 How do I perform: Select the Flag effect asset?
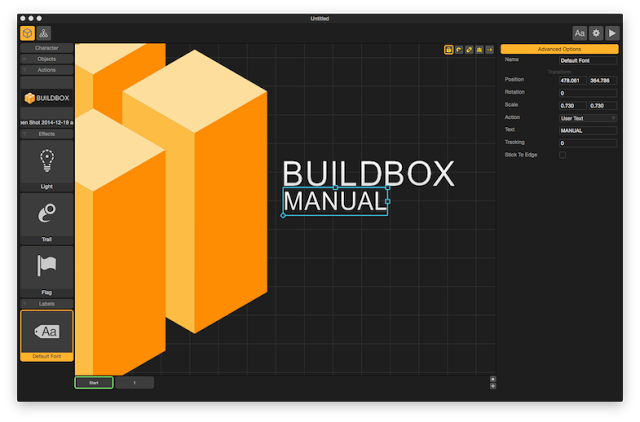[x=47, y=271]
